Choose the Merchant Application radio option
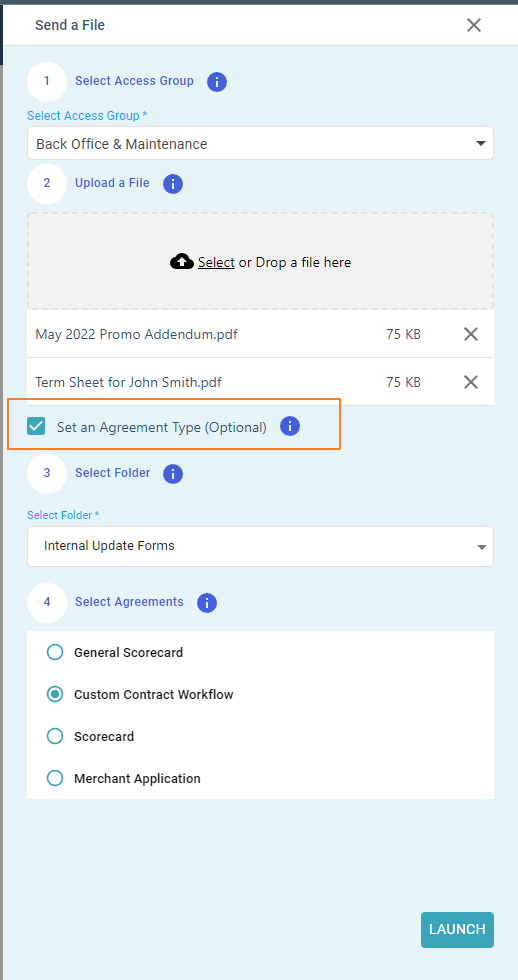The image size is (518, 980). point(55,778)
